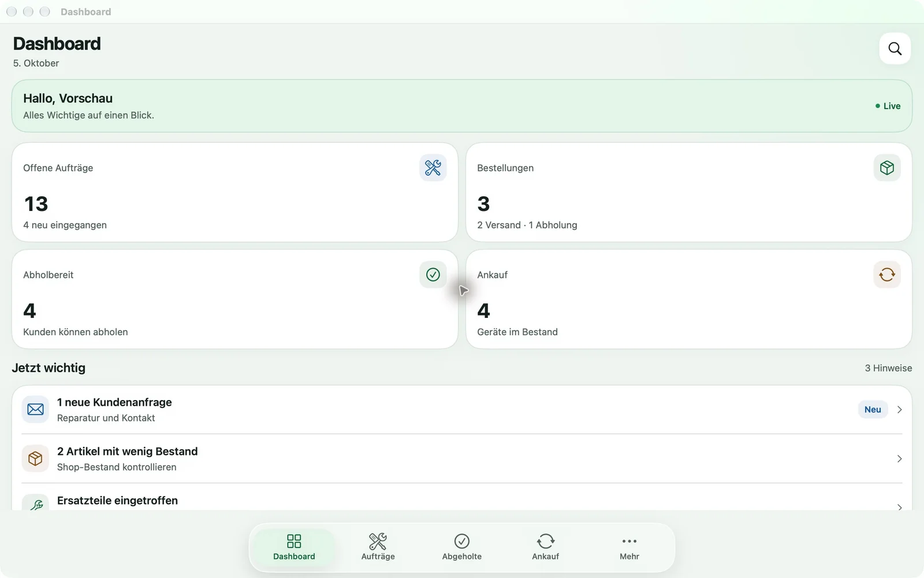This screenshot has width=924, height=578.
Task: Click '4 neu eingegangen' subtitle
Action: [x=65, y=225]
